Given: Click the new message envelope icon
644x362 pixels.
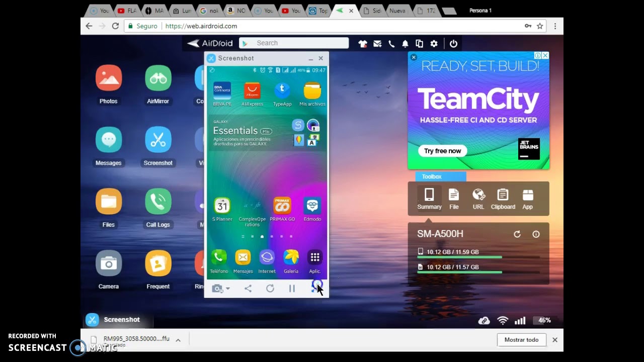Looking at the screenshot, I should click(x=377, y=44).
